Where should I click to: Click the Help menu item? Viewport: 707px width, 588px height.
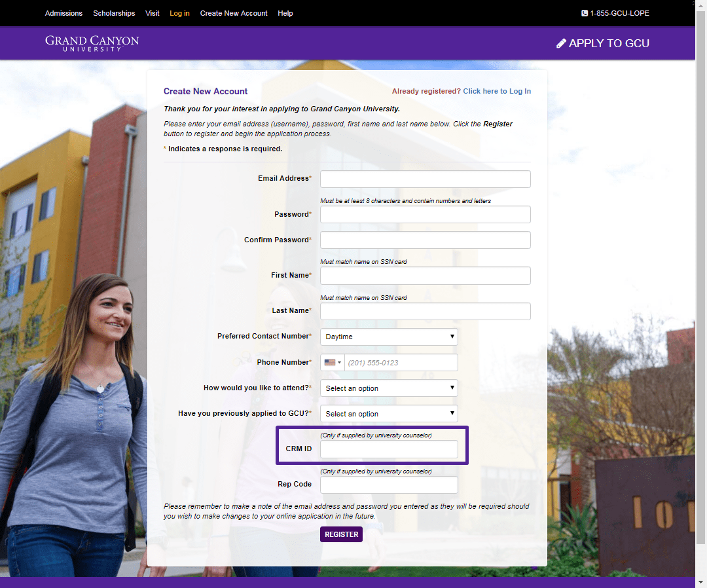pos(285,13)
